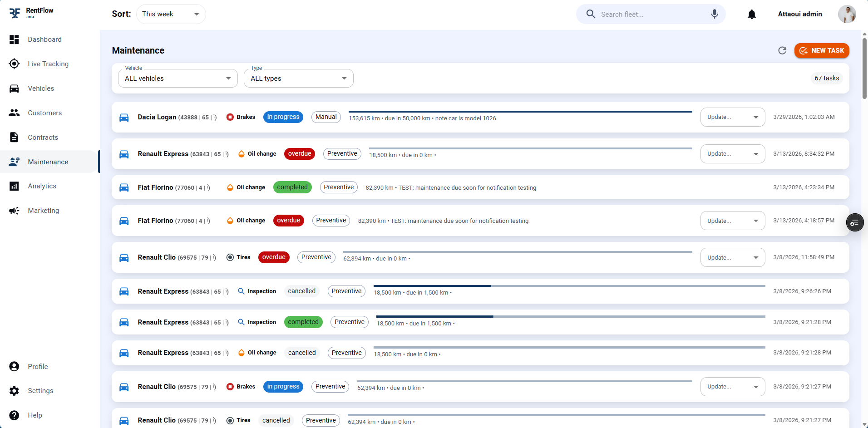Click cancelled badge on Renault Clio Tires row
The height and width of the screenshot is (428, 868).
click(x=276, y=421)
